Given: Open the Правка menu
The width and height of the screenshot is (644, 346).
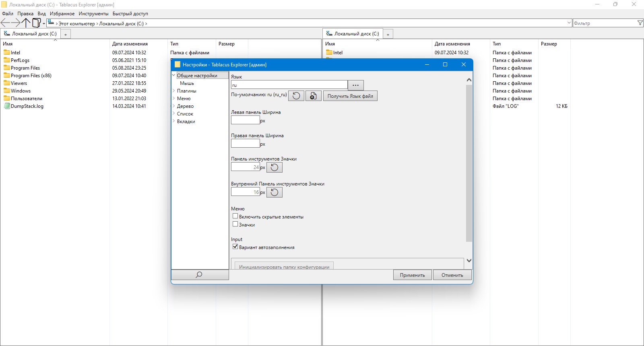Looking at the screenshot, I should [x=25, y=14].
